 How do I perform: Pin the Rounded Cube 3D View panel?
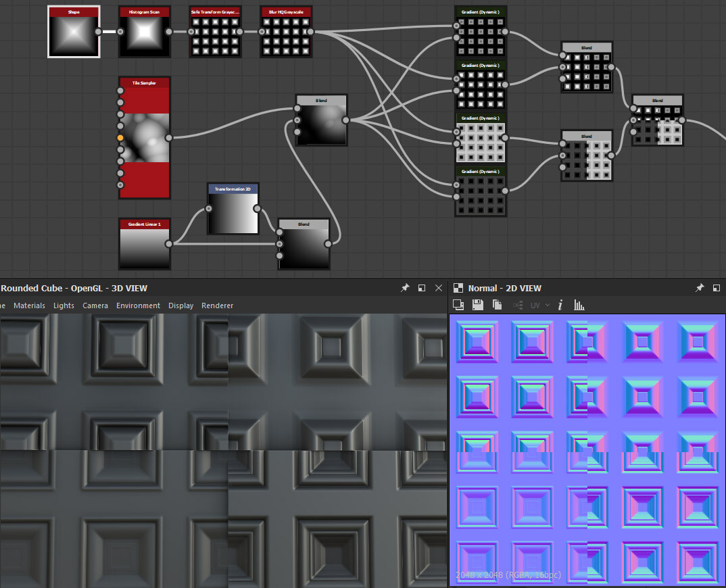point(405,288)
